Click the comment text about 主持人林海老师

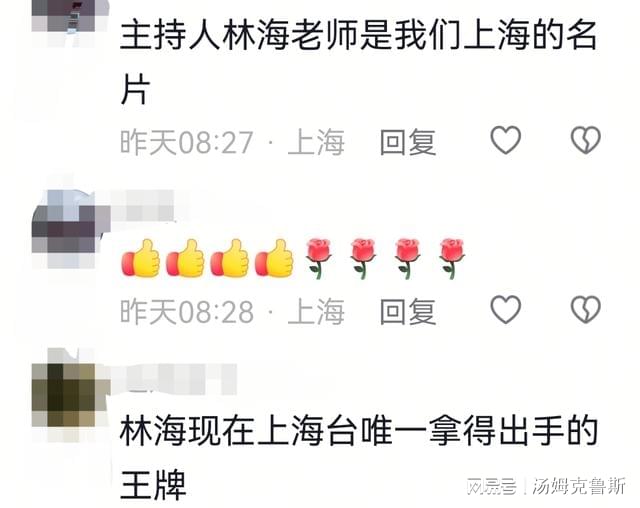(x=359, y=62)
